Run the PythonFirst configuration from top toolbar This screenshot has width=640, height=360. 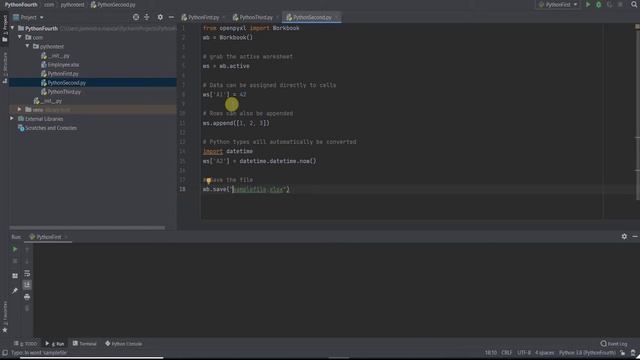coord(588,5)
